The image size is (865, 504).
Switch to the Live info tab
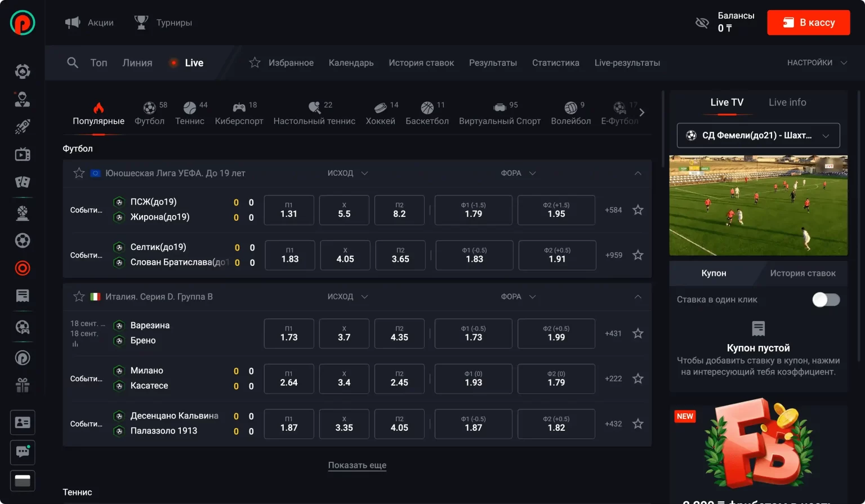pyautogui.click(x=787, y=102)
